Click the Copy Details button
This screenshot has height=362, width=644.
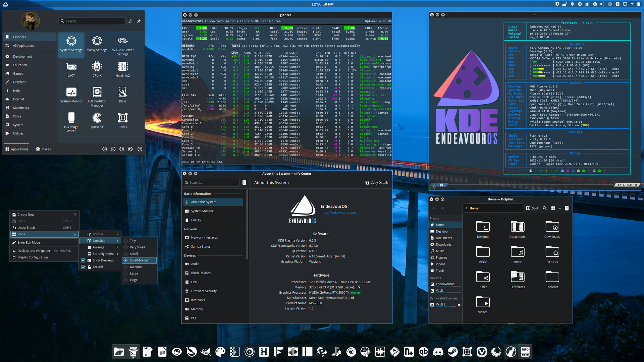[x=377, y=183]
